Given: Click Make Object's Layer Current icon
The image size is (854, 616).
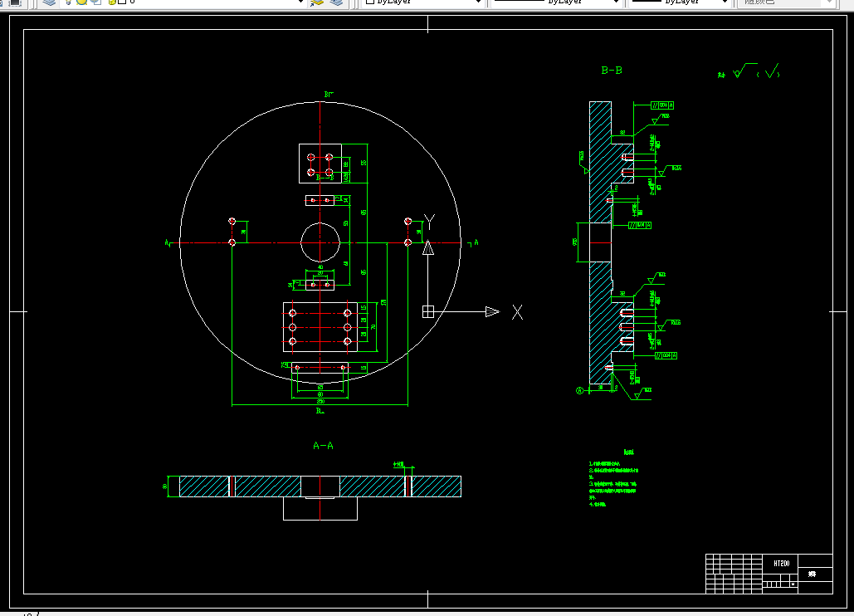Looking at the screenshot, I should pyautogui.click(x=317, y=2).
